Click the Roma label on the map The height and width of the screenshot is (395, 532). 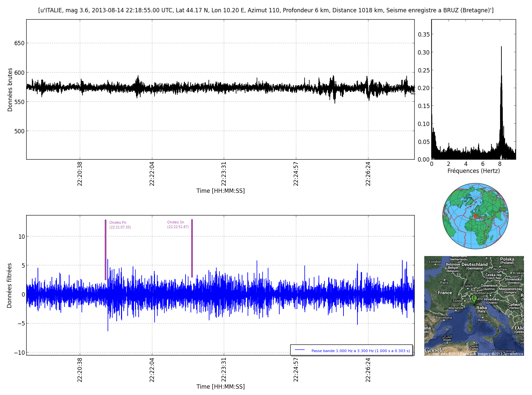point(483,320)
